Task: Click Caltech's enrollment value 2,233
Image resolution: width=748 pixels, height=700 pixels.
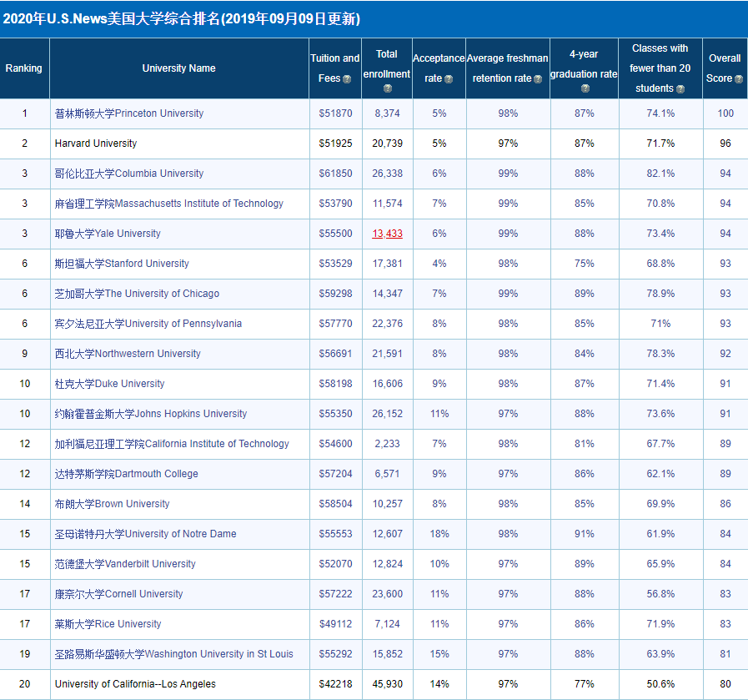Action: click(x=388, y=444)
